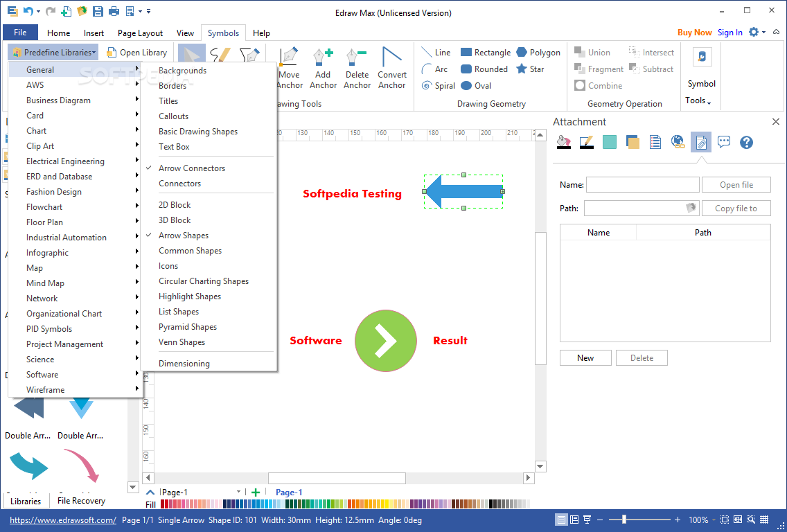Toggle Normal view mode in status bar
Image resolution: width=787 pixels, height=532 pixels.
point(562,520)
